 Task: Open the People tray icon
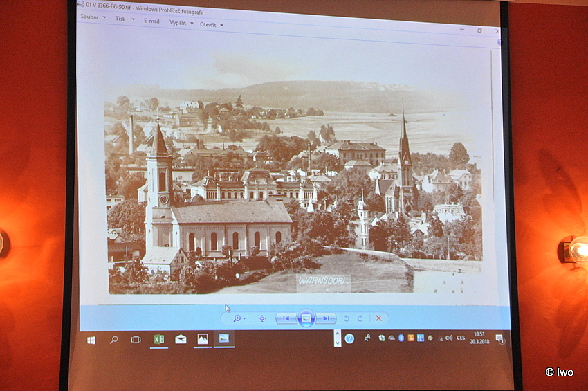[x=367, y=338]
